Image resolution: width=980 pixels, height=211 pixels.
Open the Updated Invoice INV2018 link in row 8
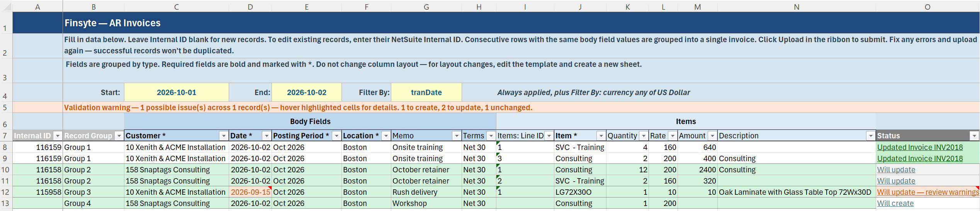(x=920, y=147)
